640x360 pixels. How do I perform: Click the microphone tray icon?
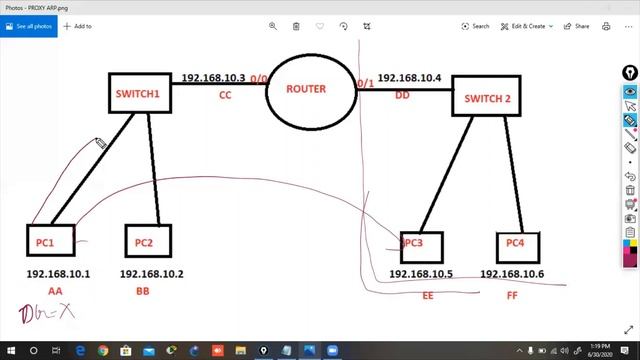(530, 351)
